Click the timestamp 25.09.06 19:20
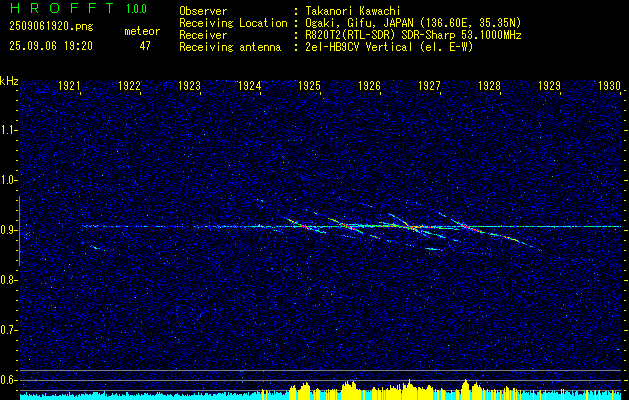The height and width of the screenshot is (400, 629). [51, 46]
